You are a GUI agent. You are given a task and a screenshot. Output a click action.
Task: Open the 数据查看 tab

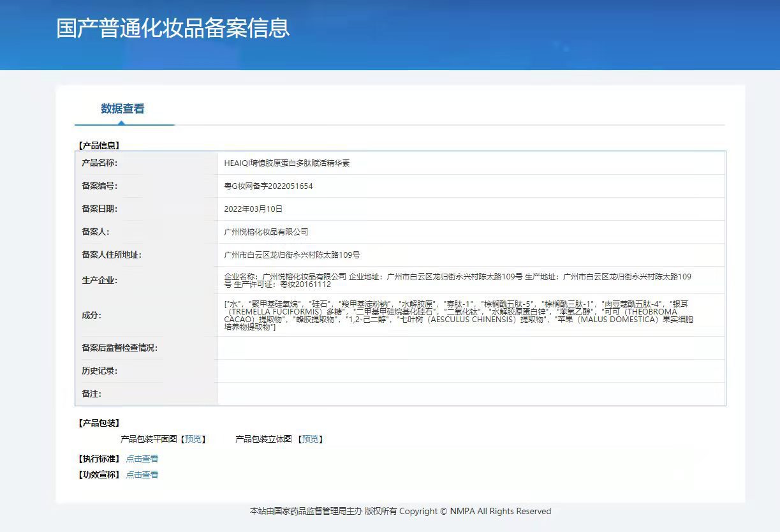click(122, 108)
